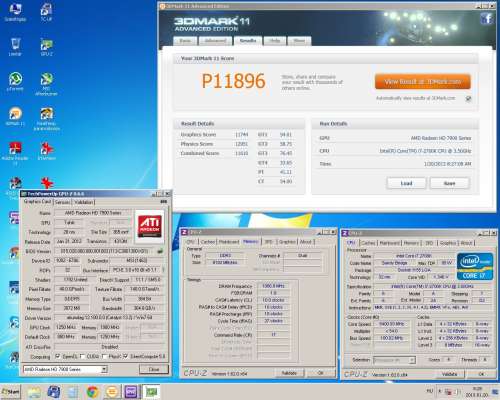Click the blue floppy-disk taskbar icon
500x400 pixels.
point(53,392)
